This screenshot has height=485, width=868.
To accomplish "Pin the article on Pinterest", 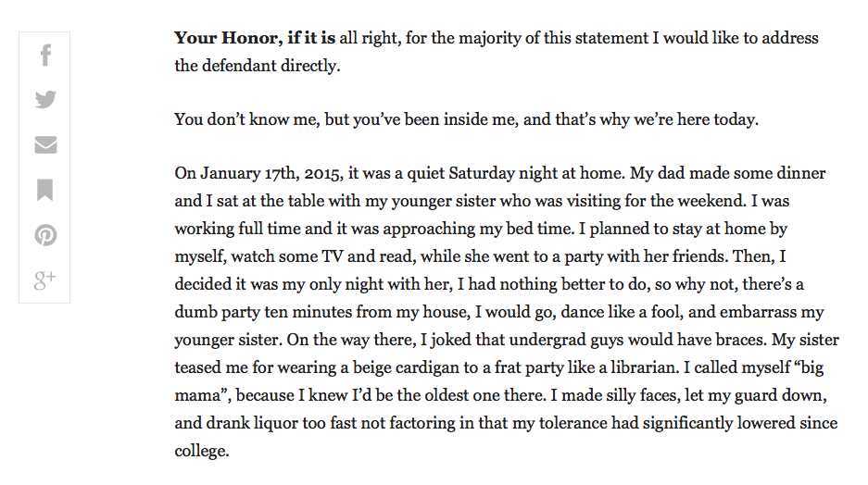I will (45, 235).
